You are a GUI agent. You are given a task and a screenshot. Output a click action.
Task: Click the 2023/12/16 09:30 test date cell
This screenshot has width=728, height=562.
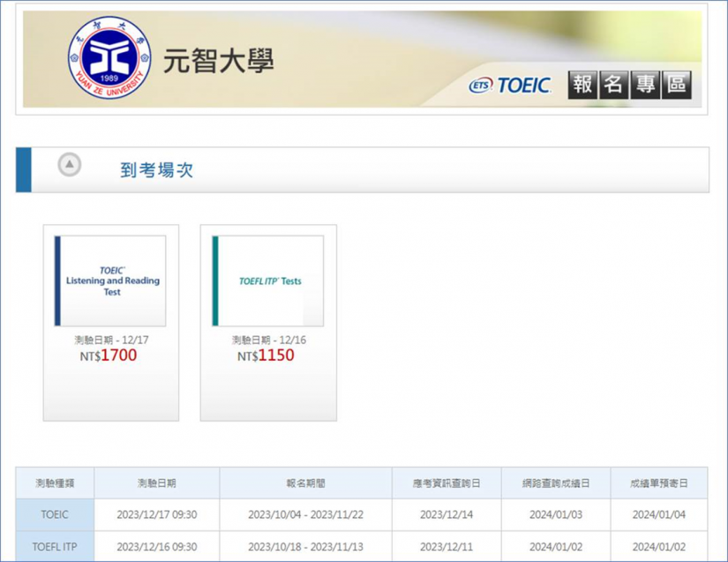[157, 547]
